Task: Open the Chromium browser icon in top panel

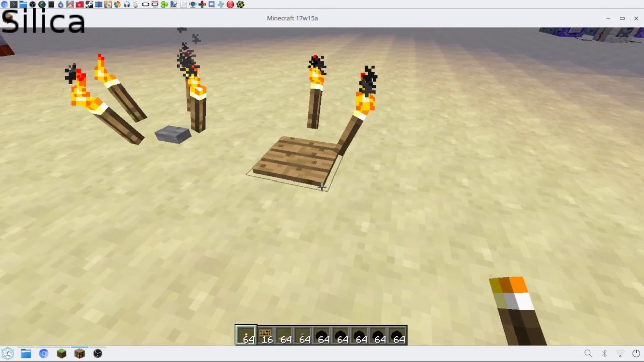Action: tap(4, 4)
